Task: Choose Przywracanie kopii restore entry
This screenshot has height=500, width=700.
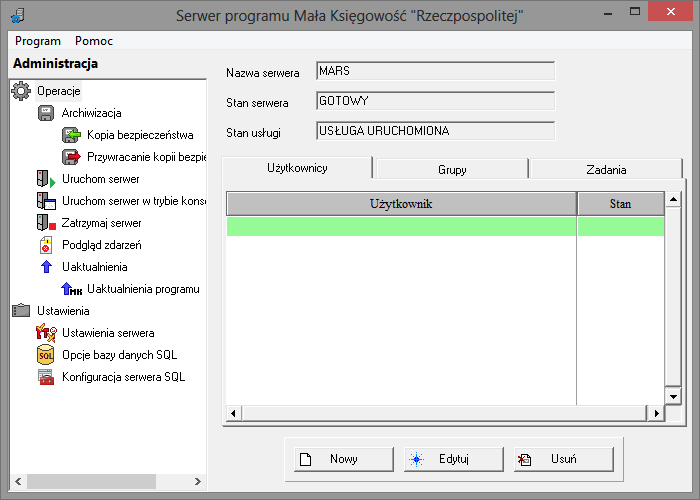Action: pyautogui.click(x=146, y=157)
